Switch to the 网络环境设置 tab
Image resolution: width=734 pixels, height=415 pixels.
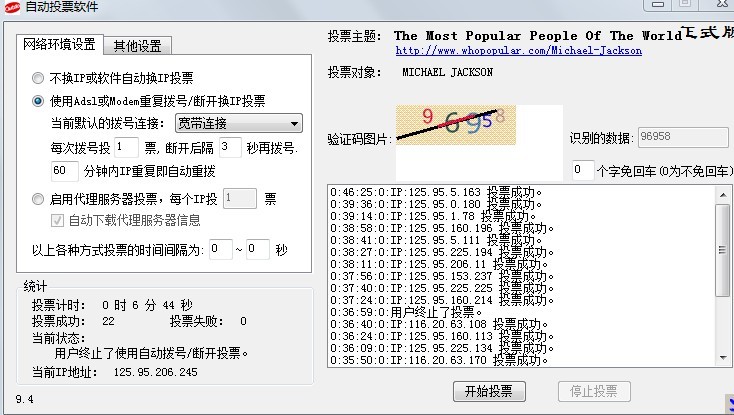click(59, 45)
